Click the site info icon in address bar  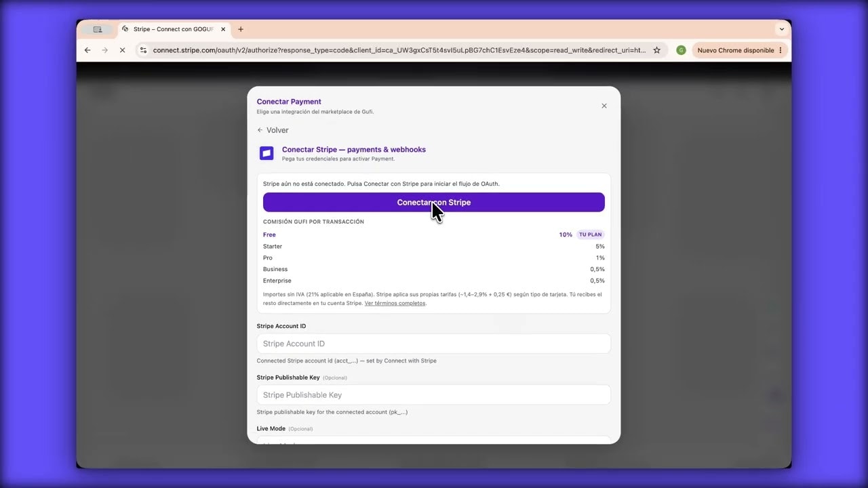(143, 50)
